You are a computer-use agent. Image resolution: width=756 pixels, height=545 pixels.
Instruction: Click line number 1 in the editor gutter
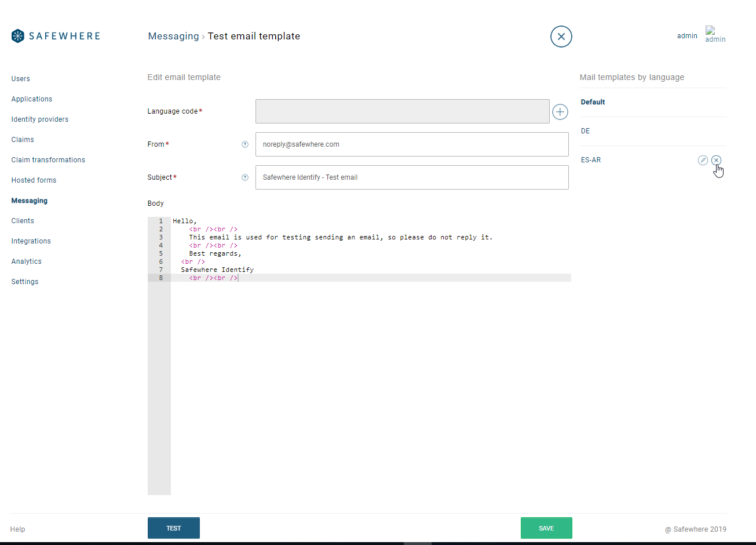coord(160,221)
